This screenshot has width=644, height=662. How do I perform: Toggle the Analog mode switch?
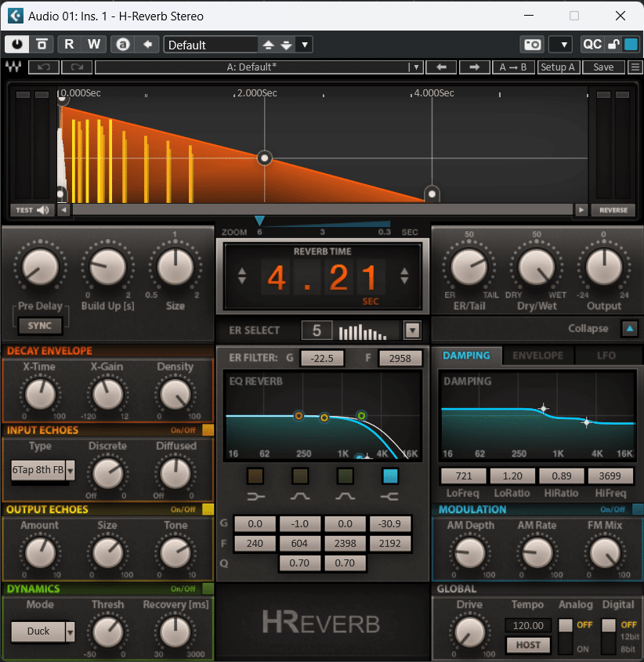566,637
